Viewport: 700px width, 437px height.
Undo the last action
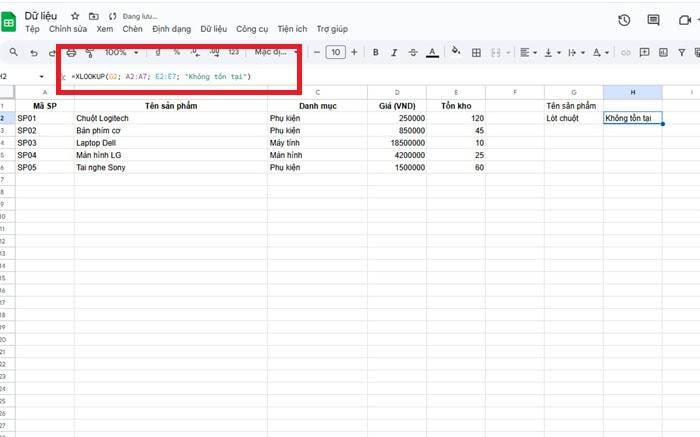(x=34, y=53)
